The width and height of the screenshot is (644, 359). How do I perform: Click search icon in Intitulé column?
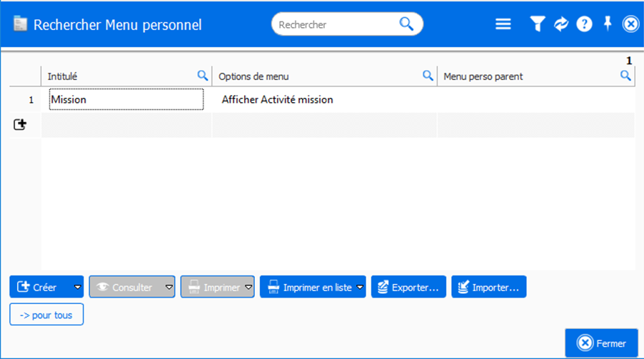(203, 76)
